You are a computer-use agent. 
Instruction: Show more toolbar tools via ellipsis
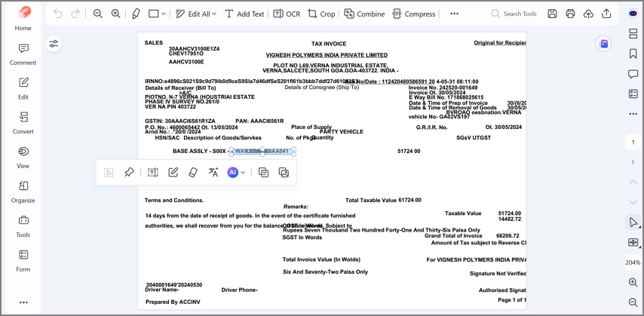pos(454,14)
